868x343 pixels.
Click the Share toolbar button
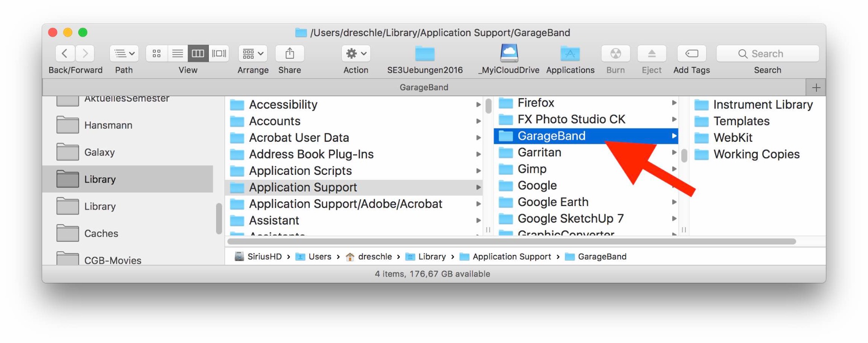click(290, 53)
